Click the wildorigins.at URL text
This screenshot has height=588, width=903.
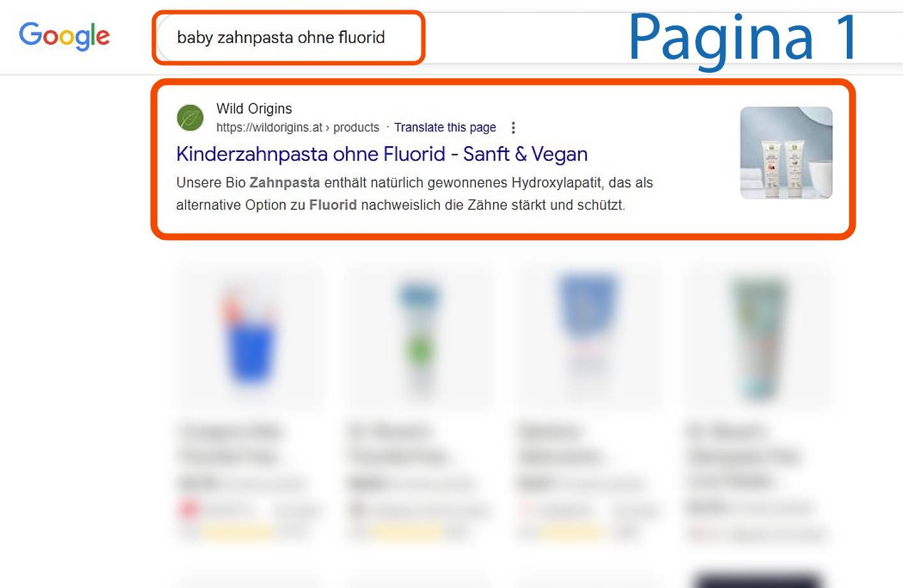(x=269, y=127)
